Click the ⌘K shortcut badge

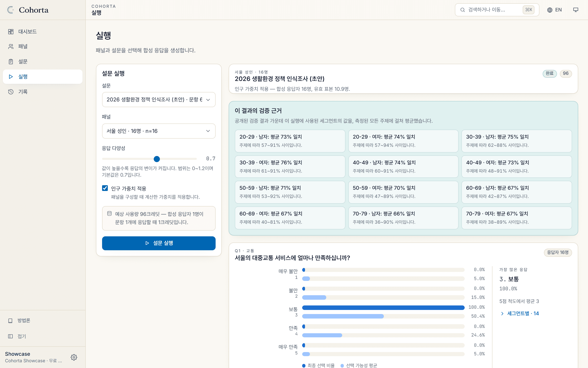[x=528, y=10]
